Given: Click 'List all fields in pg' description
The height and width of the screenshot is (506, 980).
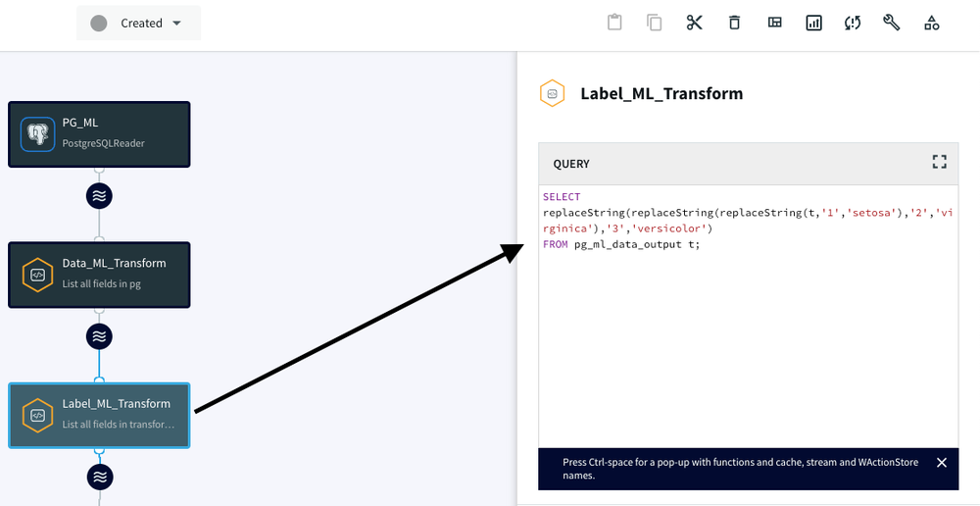Looking at the screenshot, I should (101, 283).
